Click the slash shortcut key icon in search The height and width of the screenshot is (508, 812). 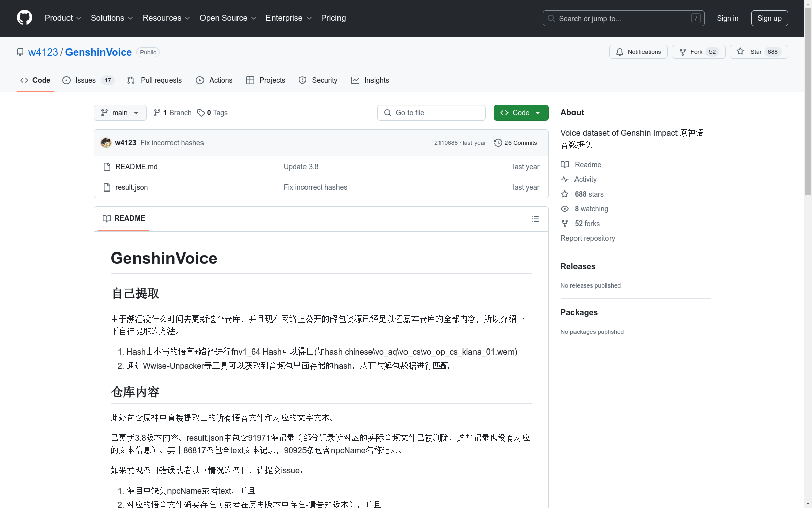click(x=696, y=18)
